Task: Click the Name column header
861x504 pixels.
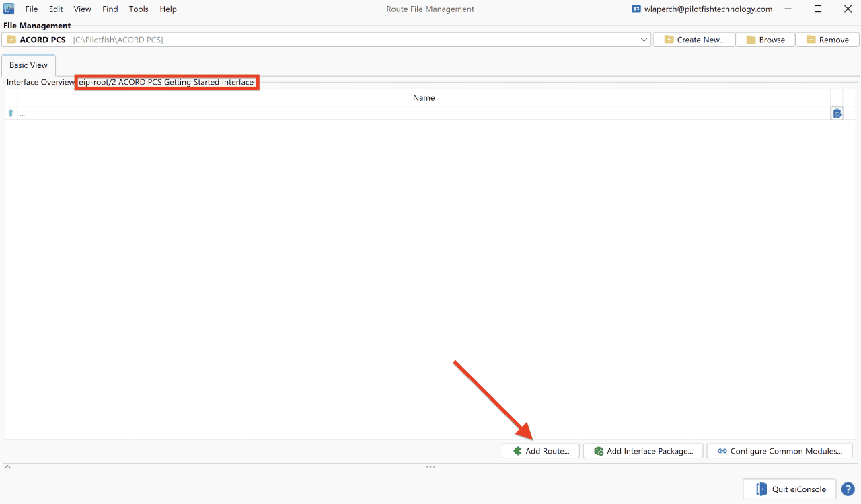Action: [x=424, y=98]
